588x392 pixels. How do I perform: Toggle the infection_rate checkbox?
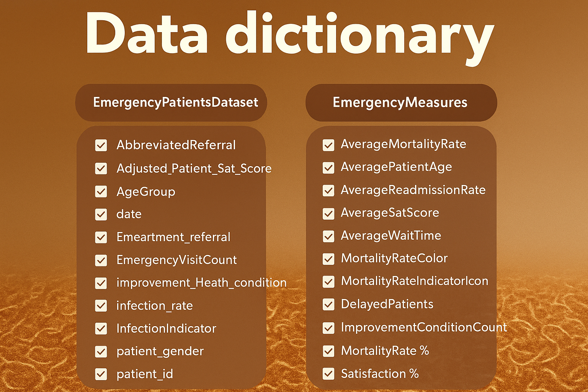pos(101,305)
